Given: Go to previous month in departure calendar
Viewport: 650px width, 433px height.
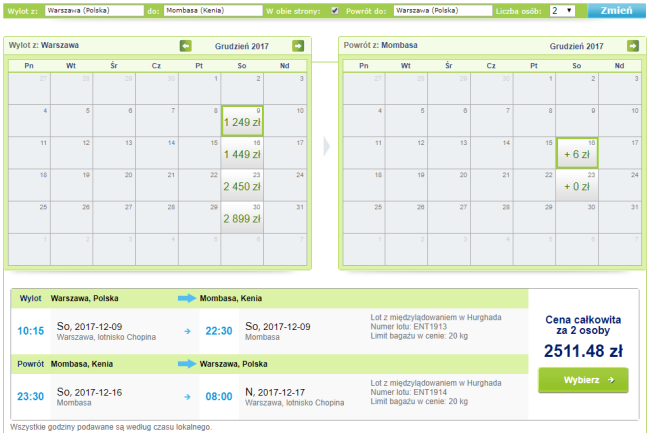Looking at the screenshot, I should click(186, 46).
